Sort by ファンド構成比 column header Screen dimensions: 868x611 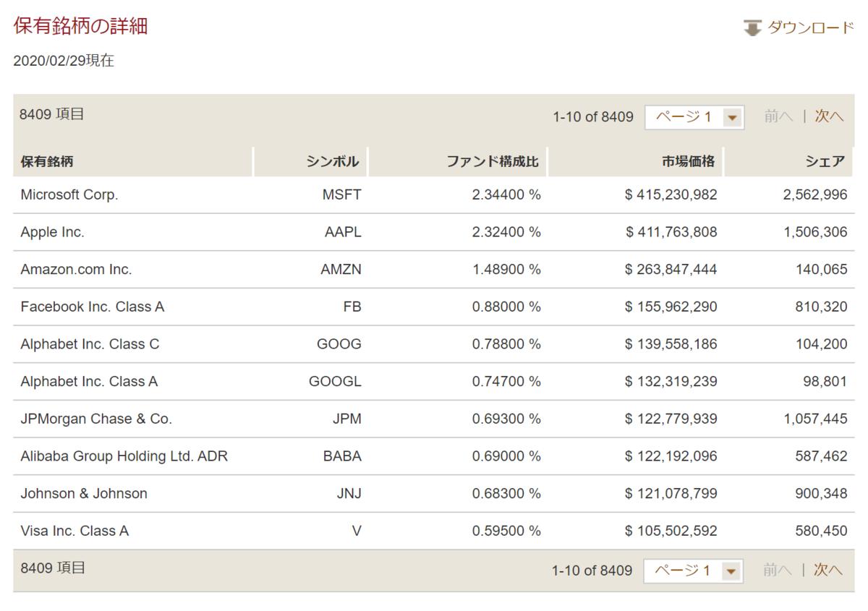pyautogui.click(x=493, y=162)
